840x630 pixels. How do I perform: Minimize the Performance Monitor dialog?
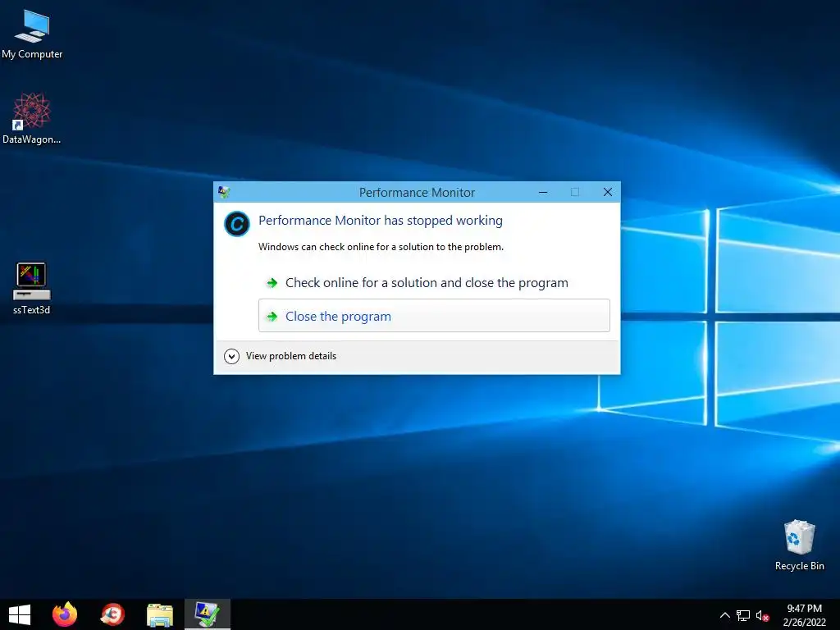click(543, 192)
